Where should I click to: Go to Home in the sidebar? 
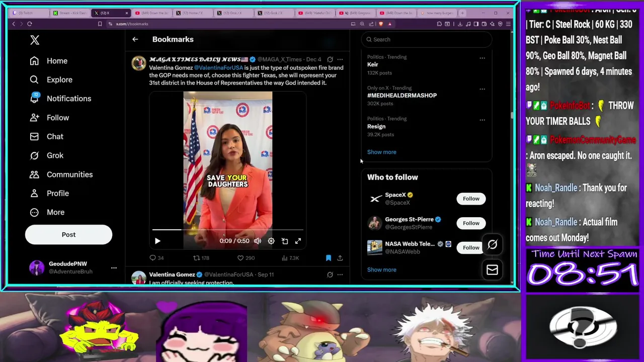[x=48, y=61]
